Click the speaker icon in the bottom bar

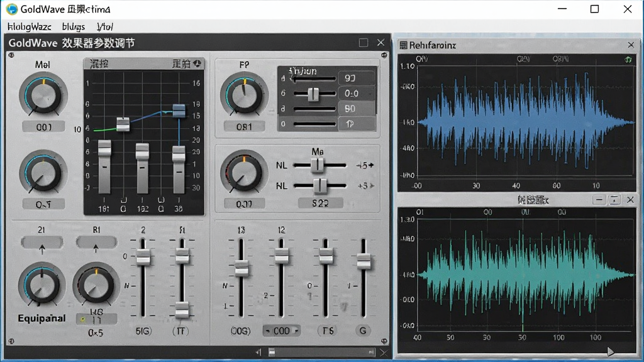point(258,352)
